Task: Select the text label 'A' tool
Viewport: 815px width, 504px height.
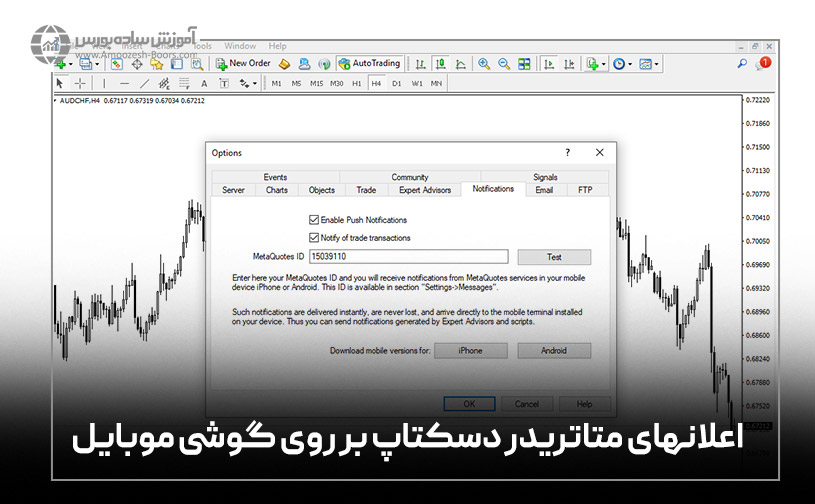Action: tap(204, 83)
